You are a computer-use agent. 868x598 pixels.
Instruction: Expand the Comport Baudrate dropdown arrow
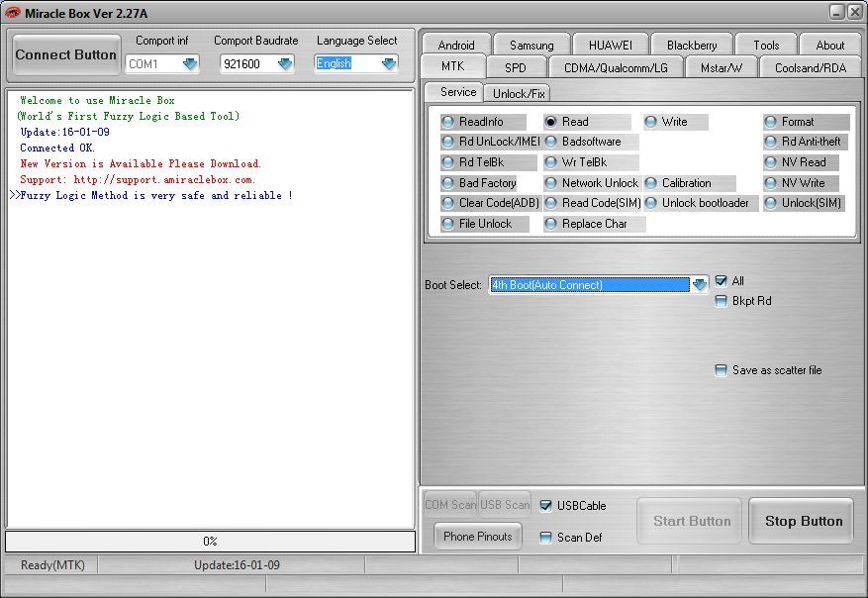coord(285,63)
